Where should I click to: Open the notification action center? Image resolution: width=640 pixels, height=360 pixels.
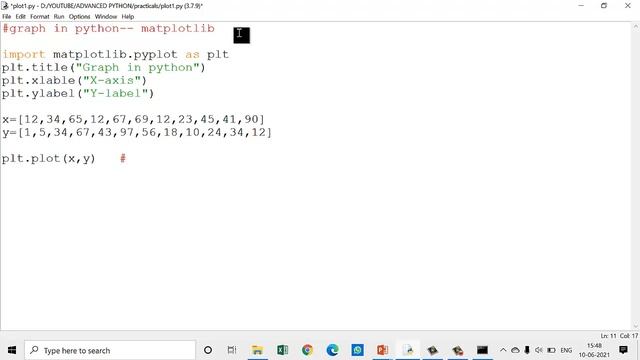pos(623,350)
